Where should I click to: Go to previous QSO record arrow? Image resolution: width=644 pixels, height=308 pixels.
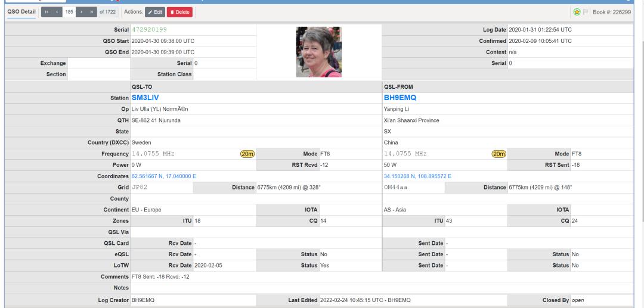[x=57, y=12]
